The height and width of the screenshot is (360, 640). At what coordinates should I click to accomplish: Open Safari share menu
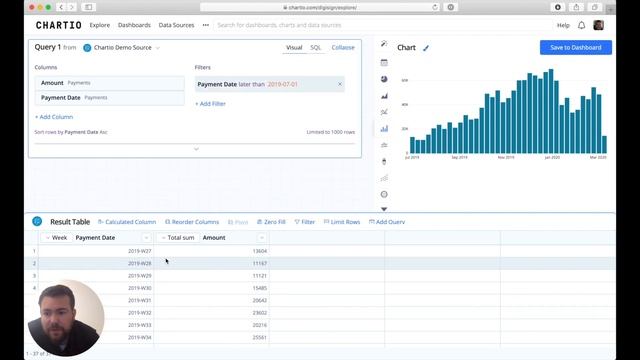pyautogui.click(x=576, y=7)
